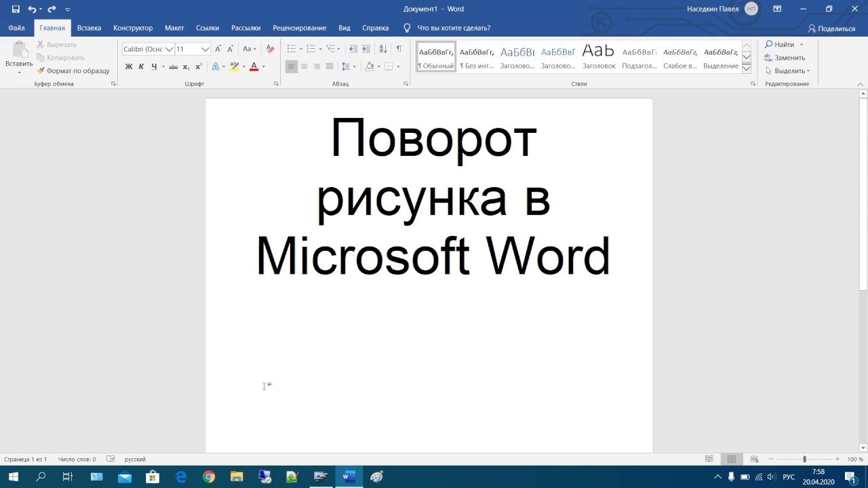Open the font size dropdown showing 11
This screenshot has width=868, height=488.
coord(205,49)
